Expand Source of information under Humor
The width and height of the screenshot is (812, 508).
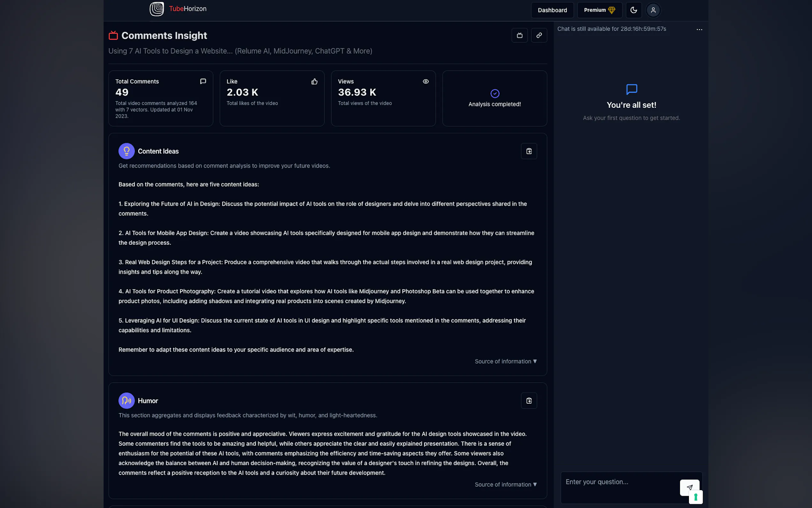pyautogui.click(x=505, y=484)
